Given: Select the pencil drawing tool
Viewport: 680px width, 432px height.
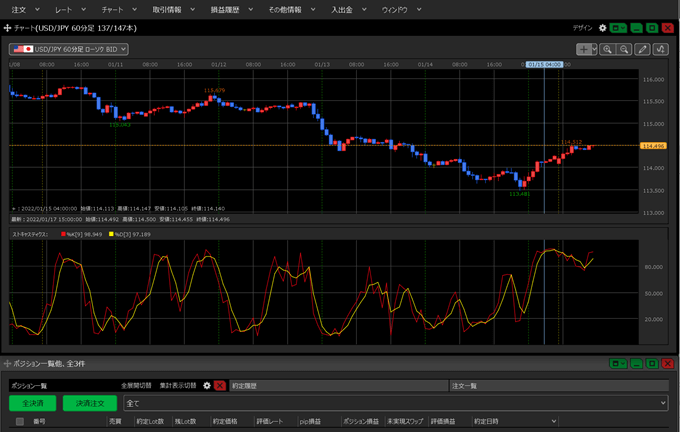Looking at the screenshot, I should tap(643, 48).
